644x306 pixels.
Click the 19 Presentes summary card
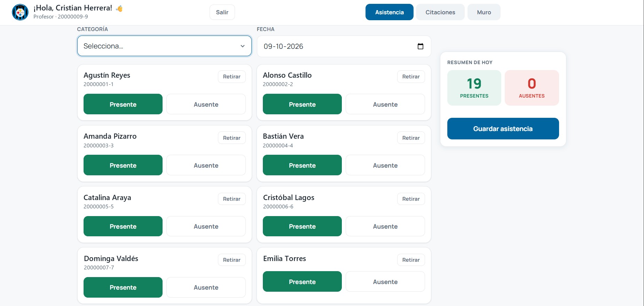pos(474,88)
